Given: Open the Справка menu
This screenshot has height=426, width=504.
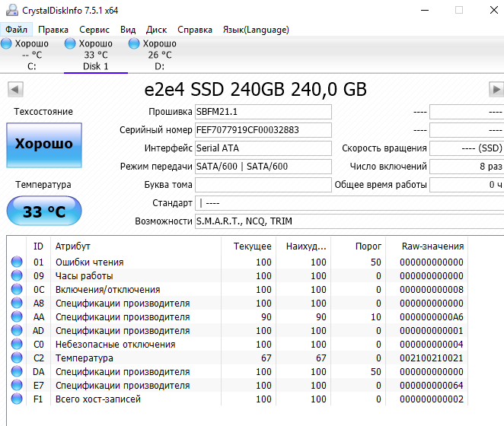Looking at the screenshot, I should click(195, 30).
